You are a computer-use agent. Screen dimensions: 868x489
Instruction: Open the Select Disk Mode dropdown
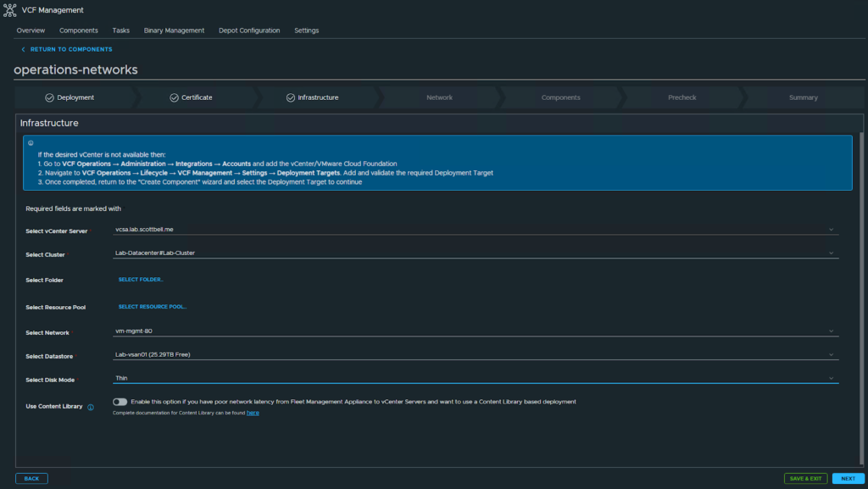coord(476,378)
